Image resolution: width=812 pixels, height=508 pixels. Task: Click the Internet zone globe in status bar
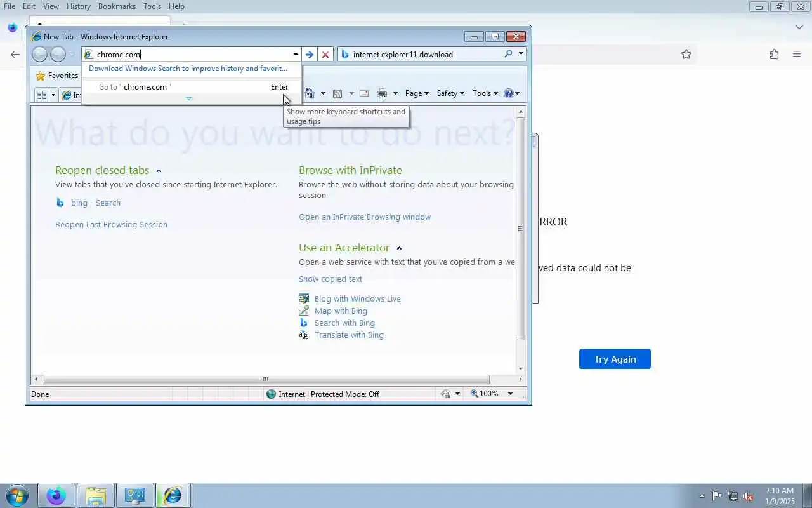click(272, 394)
